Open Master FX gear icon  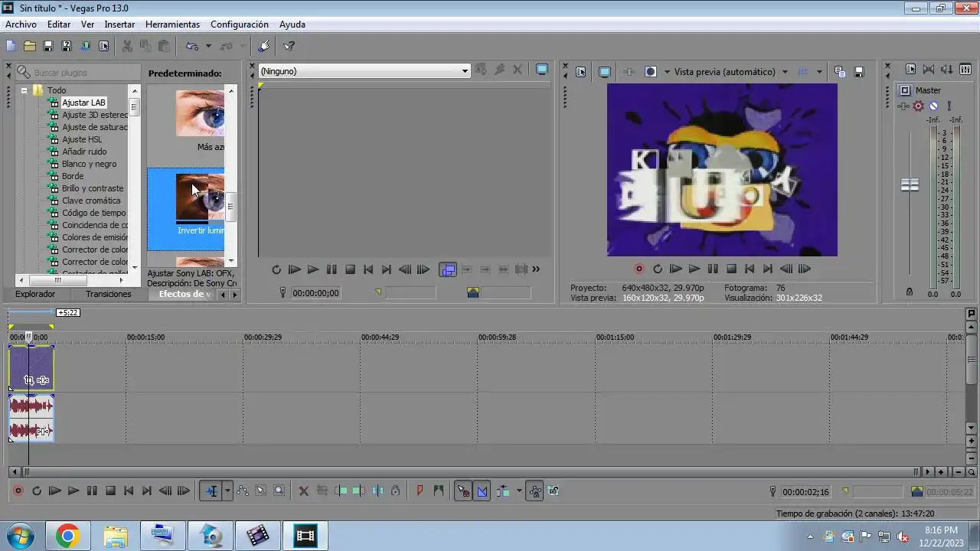click(919, 106)
